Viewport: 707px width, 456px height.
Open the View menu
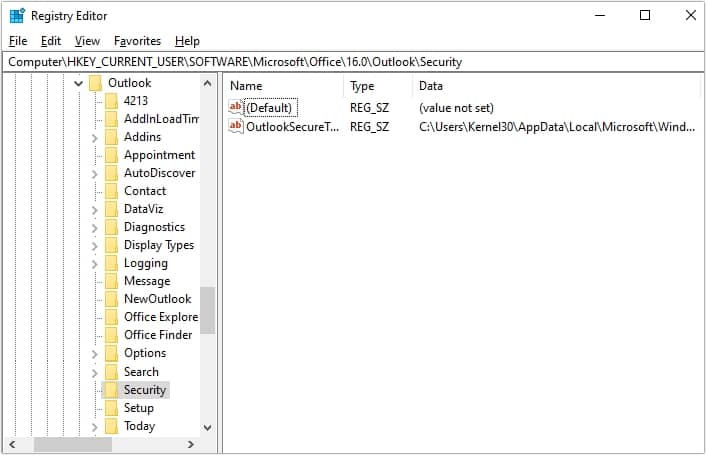coord(87,41)
